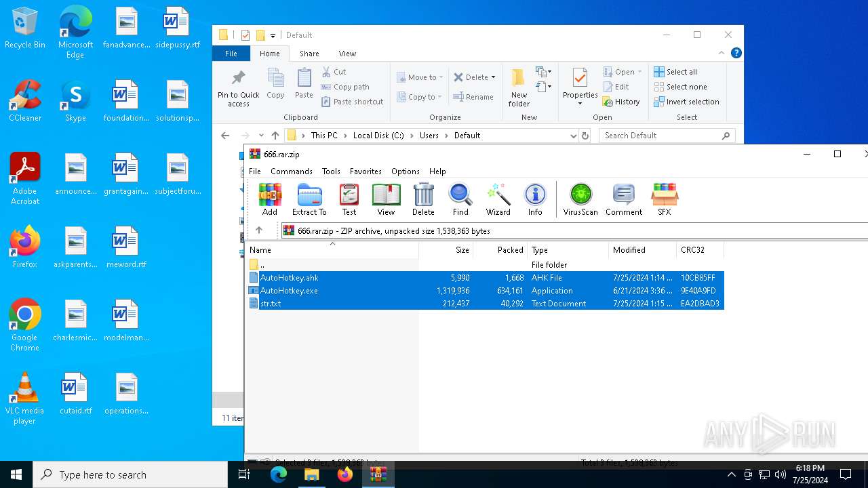Screen dimensions: 868x488
Task: Create SFX archive
Action: [665, 199]
